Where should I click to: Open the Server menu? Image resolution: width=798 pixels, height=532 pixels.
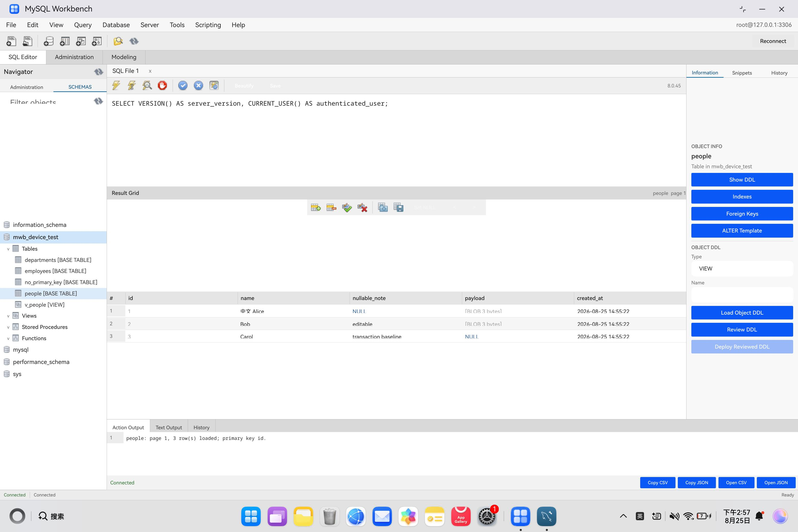coord(150,25)
